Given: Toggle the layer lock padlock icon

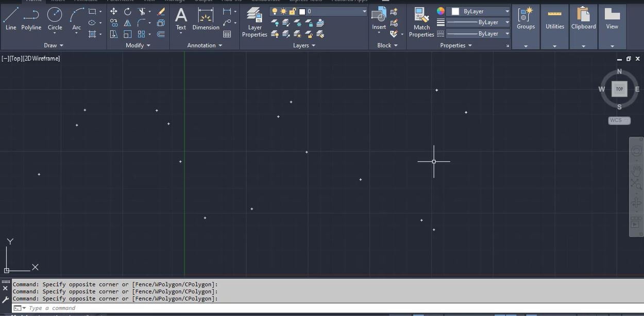Looking at the screenshot, I should [x=293, y=11].
